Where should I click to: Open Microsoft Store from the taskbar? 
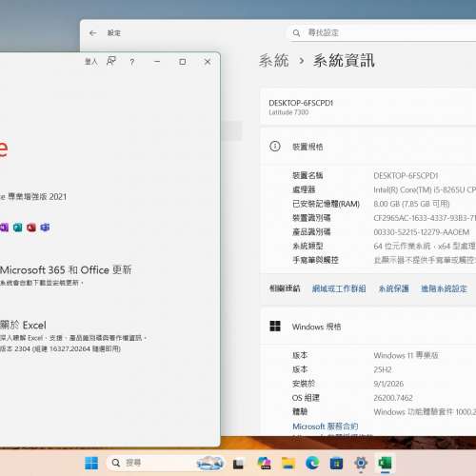click(x=336, y=464)
